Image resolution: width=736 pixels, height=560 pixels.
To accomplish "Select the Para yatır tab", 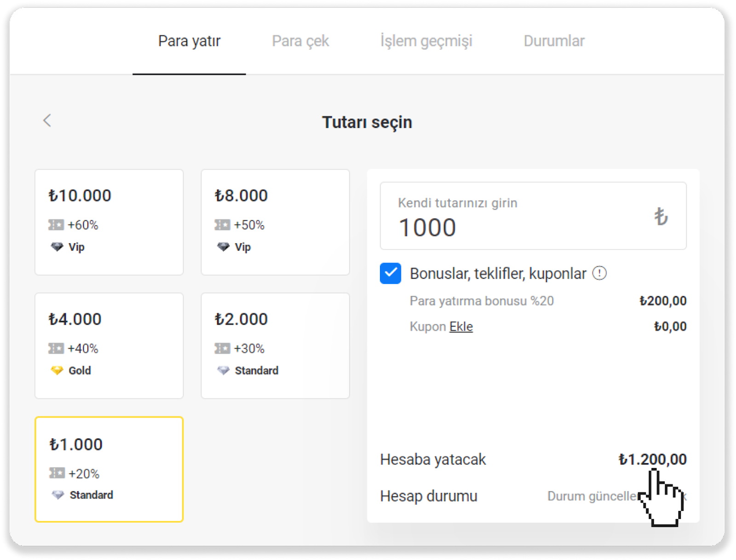I will tap(189, 41).
